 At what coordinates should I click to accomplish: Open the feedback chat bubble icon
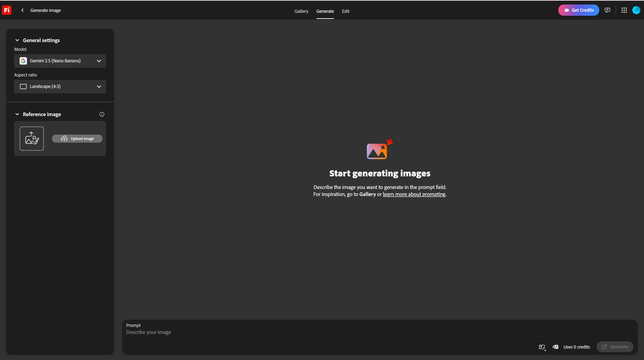pyautogui.click(x=607, y=10)
